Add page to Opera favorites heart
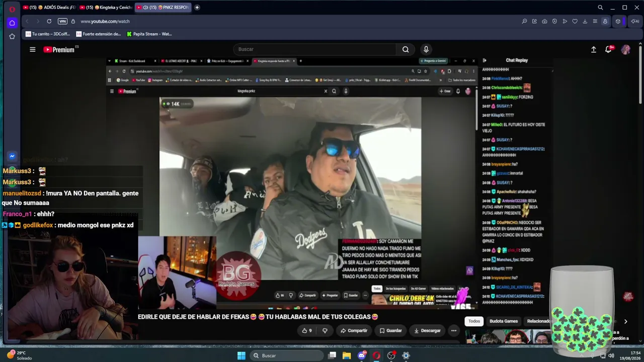Screen dimensions: 644x362 [x=575, y=21]
